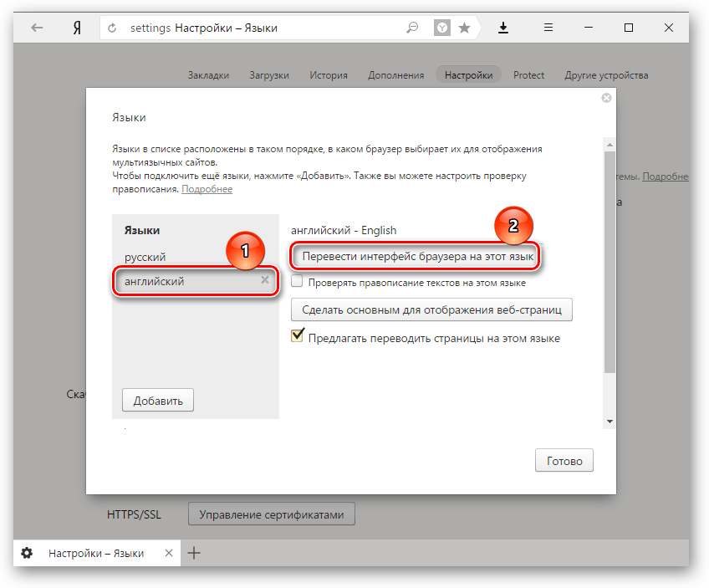Enable spell check for this language checkbox
The width and height of the screenshot is (709, 588).
click(x=297, y=281)
